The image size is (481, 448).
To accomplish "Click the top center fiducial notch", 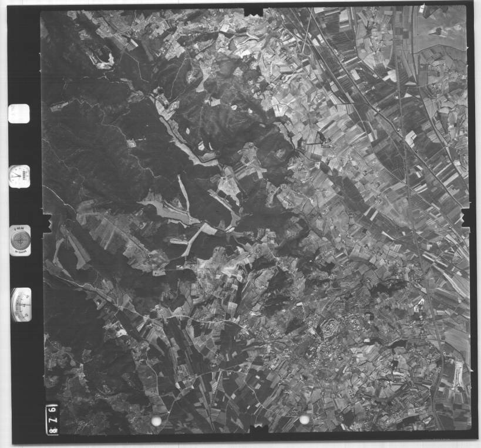I will (x=253, y=11).
